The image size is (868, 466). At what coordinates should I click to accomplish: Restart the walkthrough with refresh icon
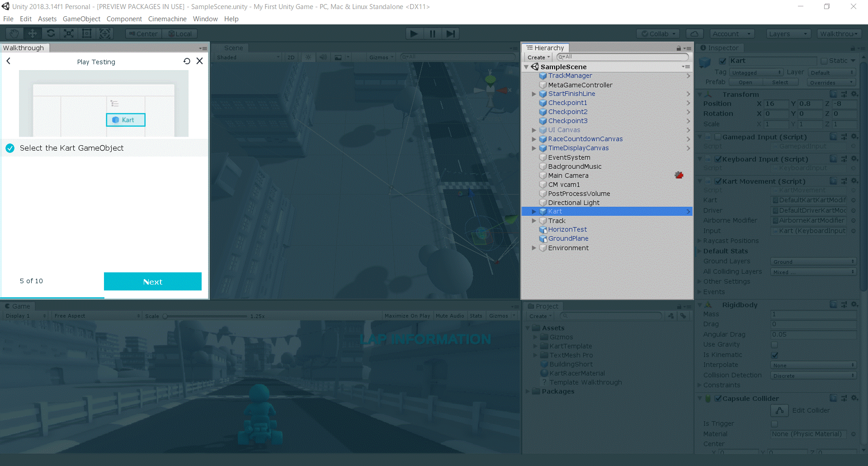pyautogui.click(x=187, y=61)
